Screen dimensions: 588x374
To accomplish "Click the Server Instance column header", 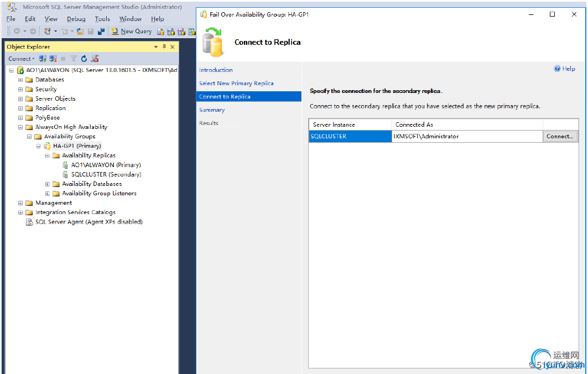I will [x=350, y=124].
